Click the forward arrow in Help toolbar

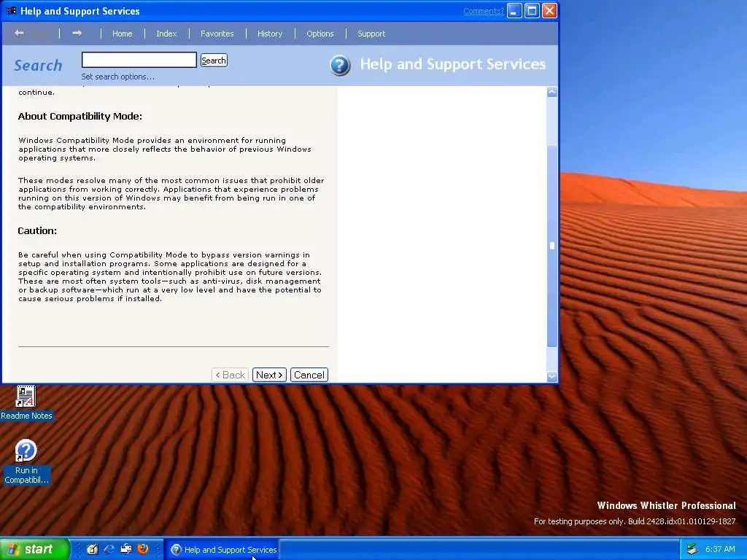[x=77, y=34]
